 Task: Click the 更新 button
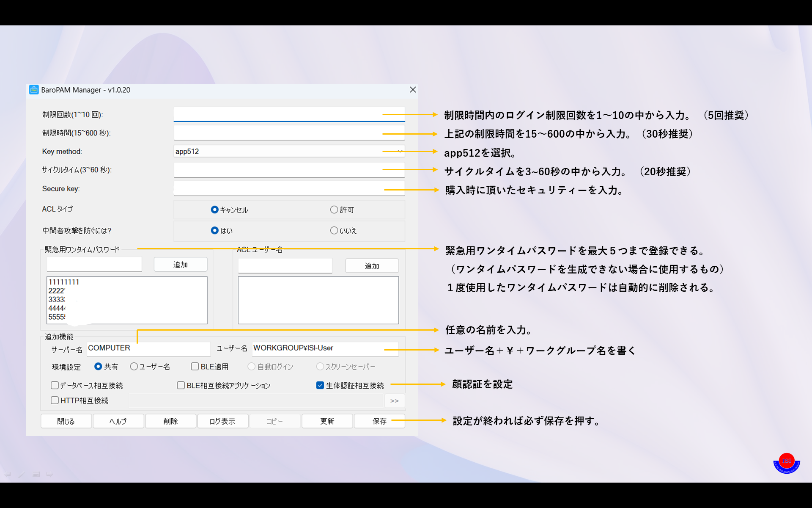[327, 421]
